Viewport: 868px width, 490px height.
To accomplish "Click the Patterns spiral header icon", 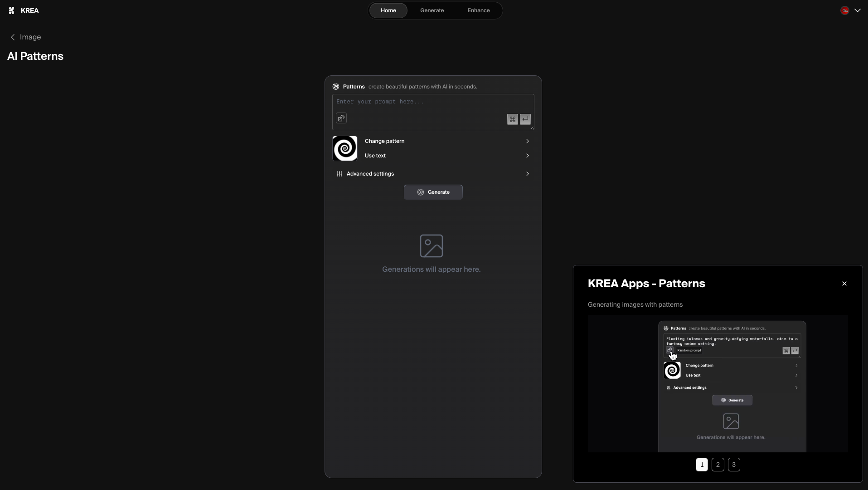I will (x=336, y=87).
